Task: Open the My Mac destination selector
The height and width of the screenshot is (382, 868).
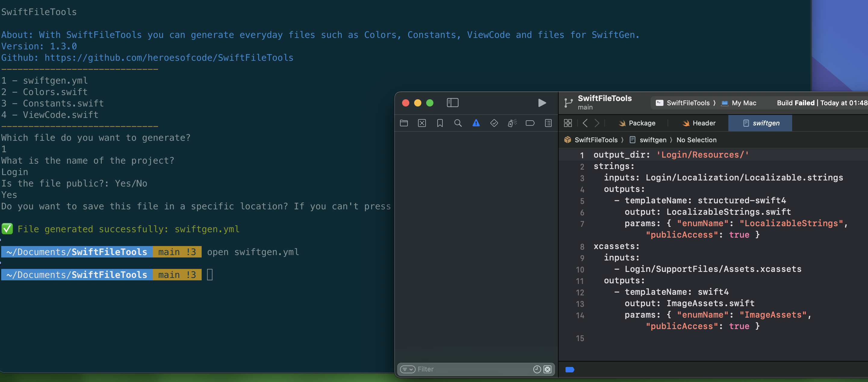Action: click(743, 103)
